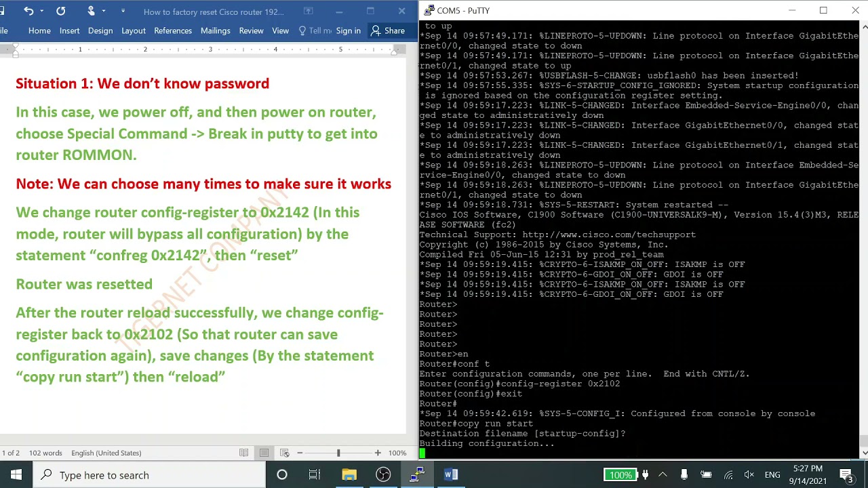The height and width of the screenshot is (488, 868).
Task: Expand the Touch/Mouse mode dropdown arrow
Action: click(104, 11)
